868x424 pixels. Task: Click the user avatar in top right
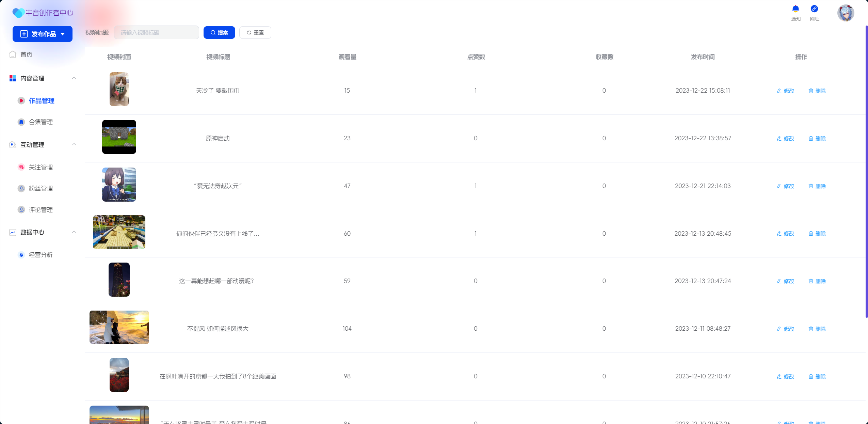pyautogui.click(x=846, y=13)
